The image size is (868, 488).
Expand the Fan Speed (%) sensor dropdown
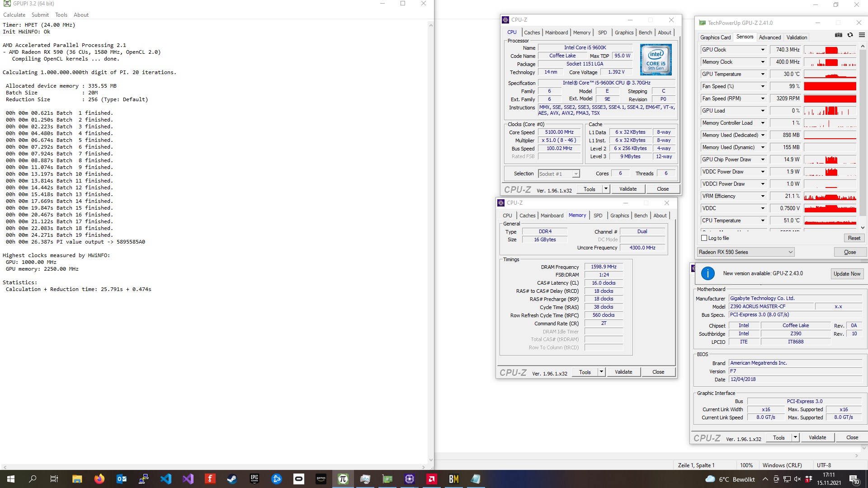click(x=763, y=86)
